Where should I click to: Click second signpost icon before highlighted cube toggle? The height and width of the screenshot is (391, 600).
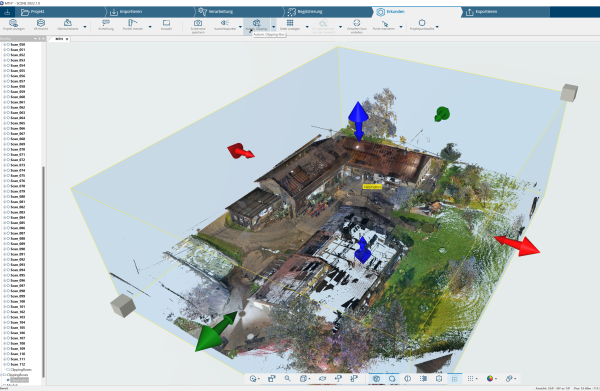pos(354,378)
